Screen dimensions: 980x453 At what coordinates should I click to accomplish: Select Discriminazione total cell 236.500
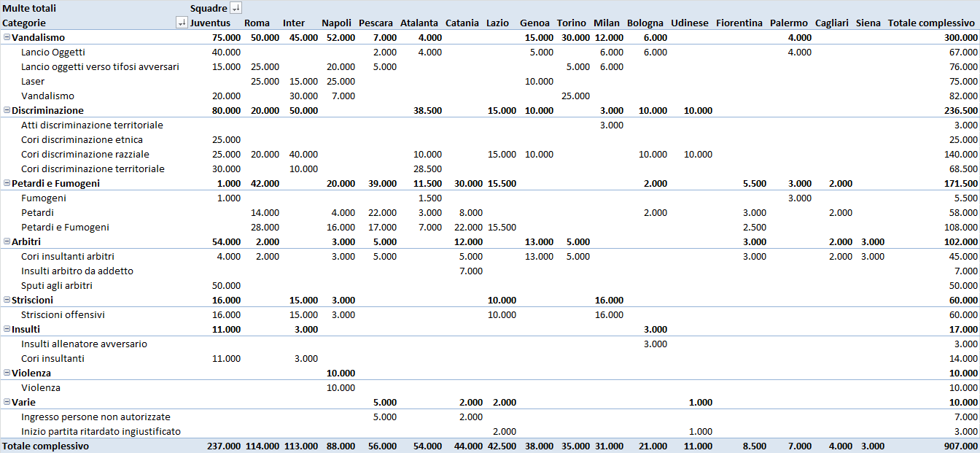[x=960, y=110]
